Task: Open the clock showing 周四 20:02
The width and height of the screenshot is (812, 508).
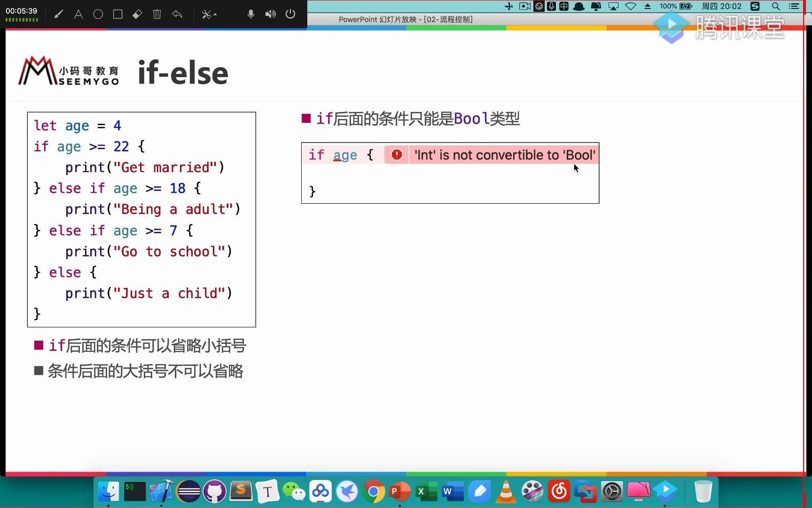Action: click(x=721, y=6)
